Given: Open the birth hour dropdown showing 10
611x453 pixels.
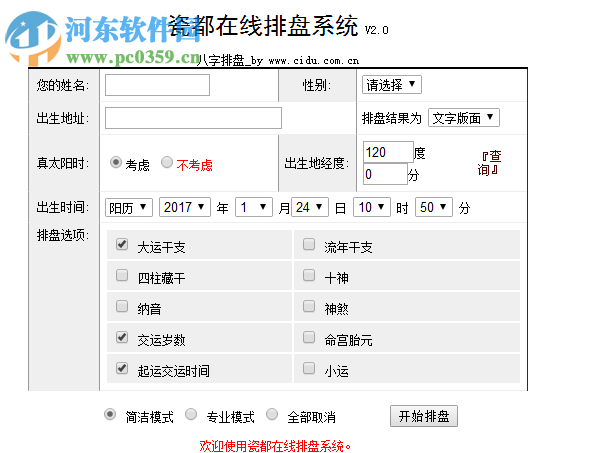Looking at the screenshot, I should (x=372, y=207).
